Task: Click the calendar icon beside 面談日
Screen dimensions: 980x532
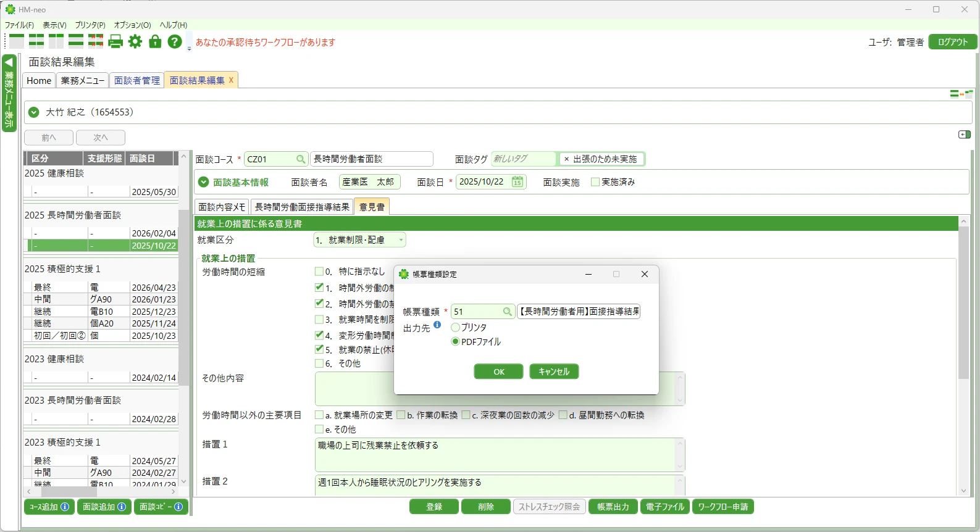Action: 517,182
